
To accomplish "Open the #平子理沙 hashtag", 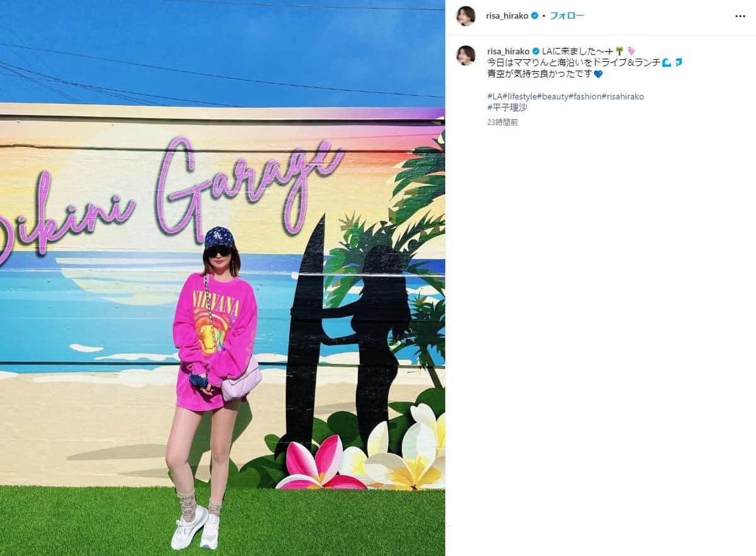I will click(x=507, y=108).
